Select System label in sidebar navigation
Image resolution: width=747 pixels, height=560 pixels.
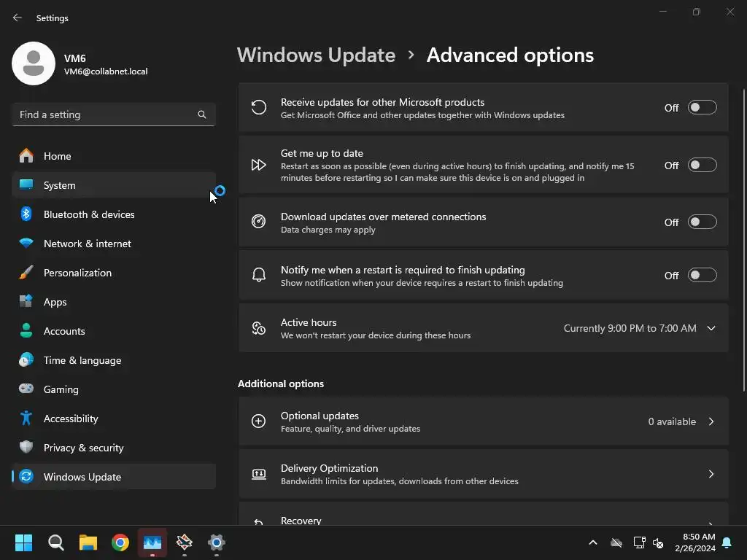(60, 185)
